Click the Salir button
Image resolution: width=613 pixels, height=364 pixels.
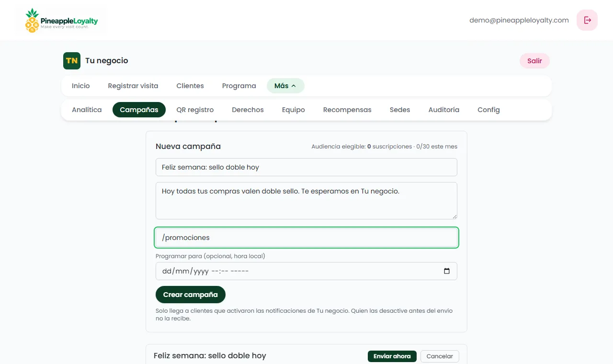click(x=534, y=61)
